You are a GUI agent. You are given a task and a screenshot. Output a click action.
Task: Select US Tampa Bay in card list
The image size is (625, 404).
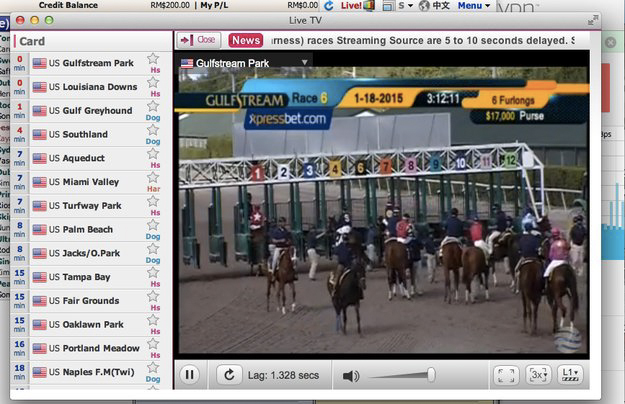(91, 277)
